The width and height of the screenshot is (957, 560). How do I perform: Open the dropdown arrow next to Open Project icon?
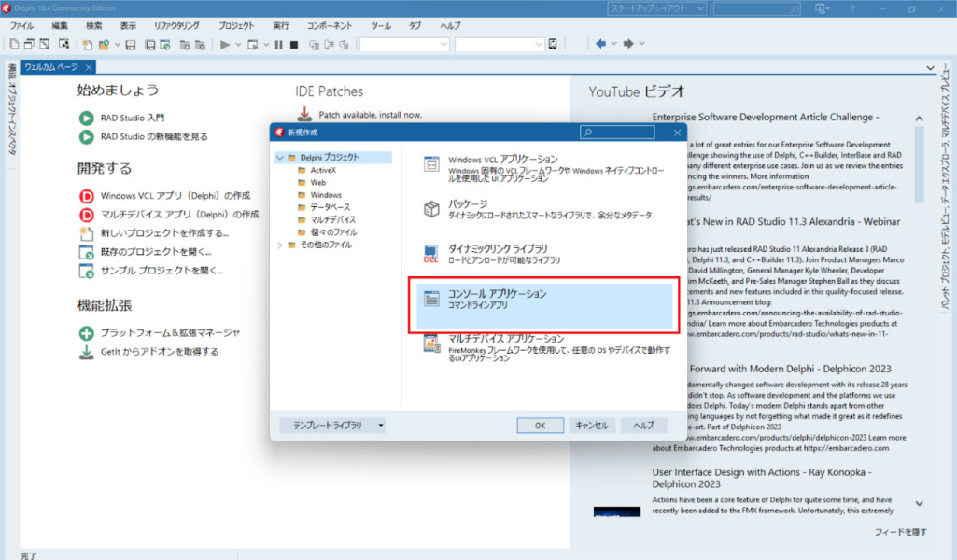tap(117, 45)
